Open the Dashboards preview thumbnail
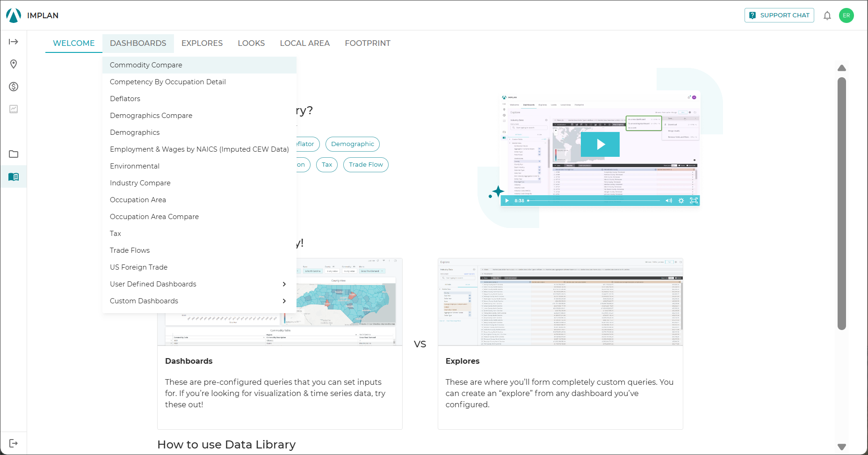Screen dimensions: 868x455 (x=347, y=302)
